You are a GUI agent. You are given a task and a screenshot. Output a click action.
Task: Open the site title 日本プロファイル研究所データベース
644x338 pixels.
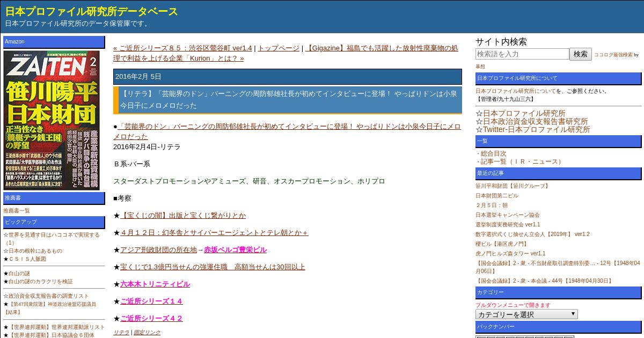(x=92, y=11)
